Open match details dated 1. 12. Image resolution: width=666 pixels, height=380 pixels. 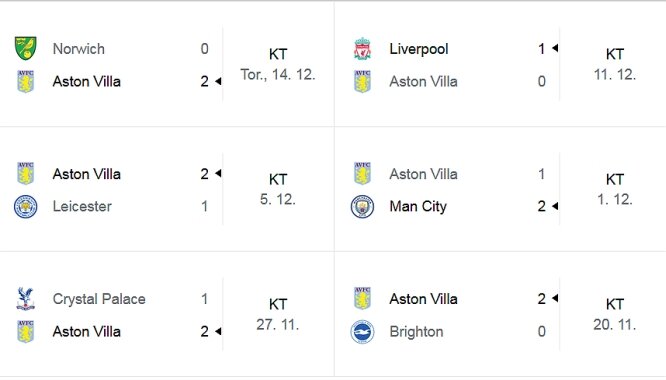615,189
